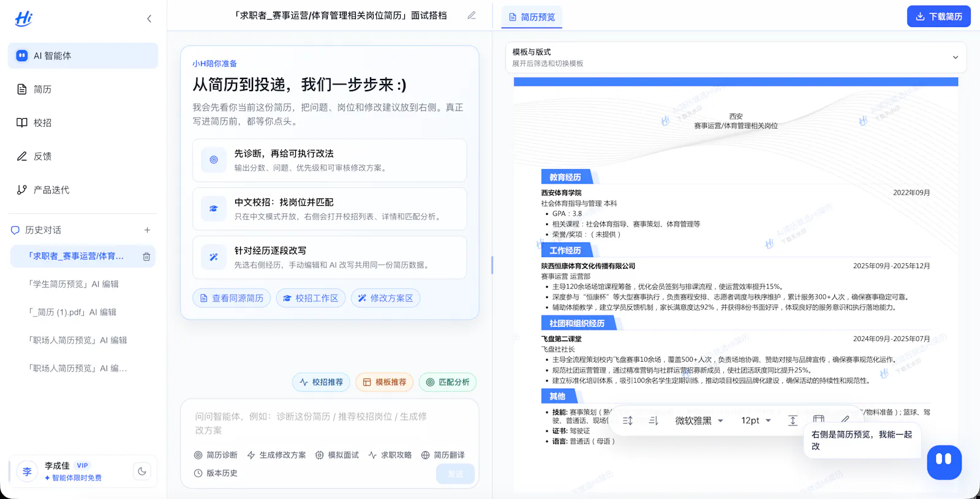Open first 「职场人简历预览」AI 编辑 history entry

(x=78, y=340)
